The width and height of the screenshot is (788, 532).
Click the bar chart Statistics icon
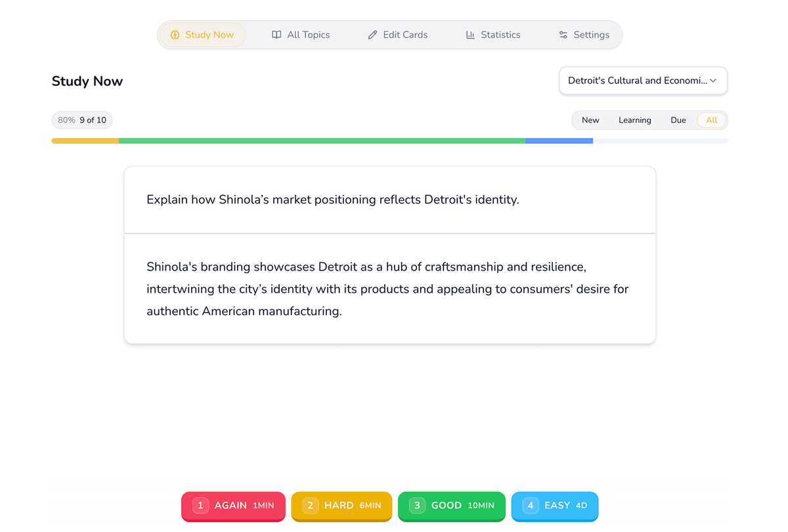point(470,35)
